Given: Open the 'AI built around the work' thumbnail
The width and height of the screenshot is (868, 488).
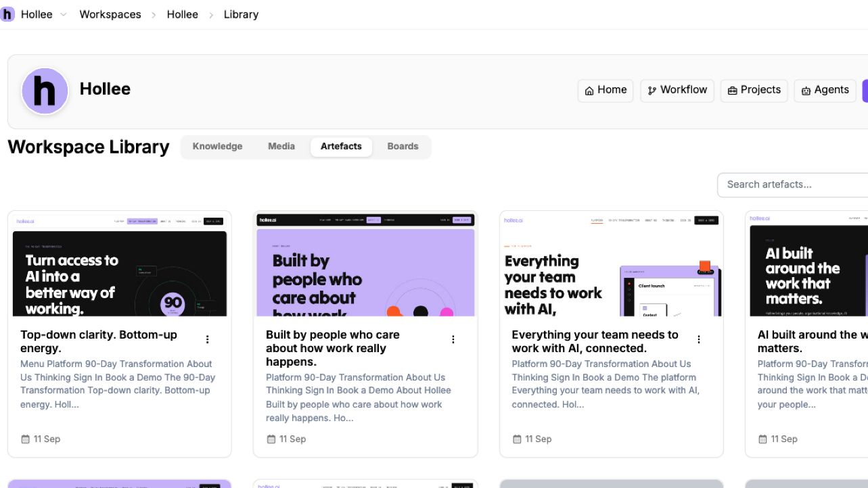Looking at the screenshot, I should point(808,265).
